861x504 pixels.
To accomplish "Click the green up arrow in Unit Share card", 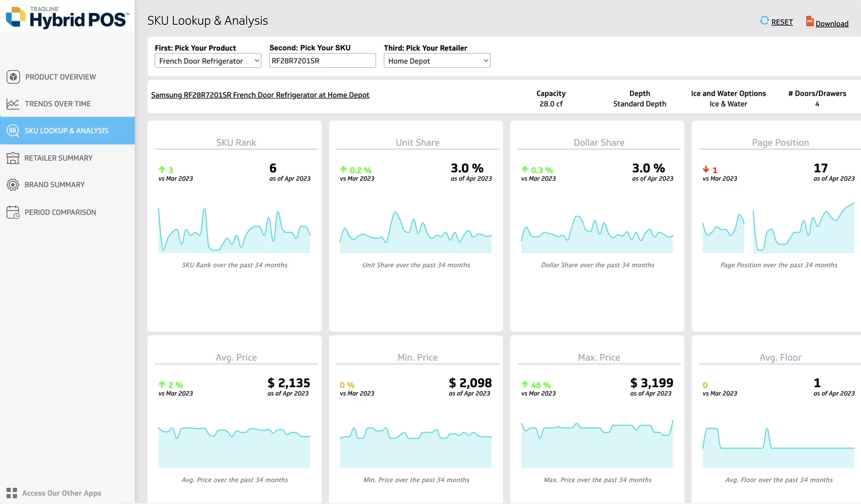I will pyautogui.click(x=343, y=169).
